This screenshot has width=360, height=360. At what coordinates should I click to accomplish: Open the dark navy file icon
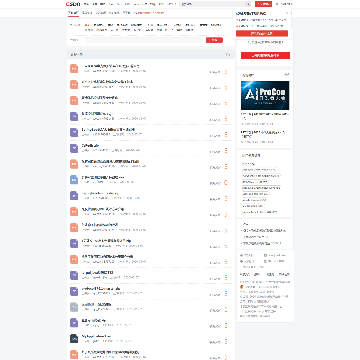click(74, 338)
